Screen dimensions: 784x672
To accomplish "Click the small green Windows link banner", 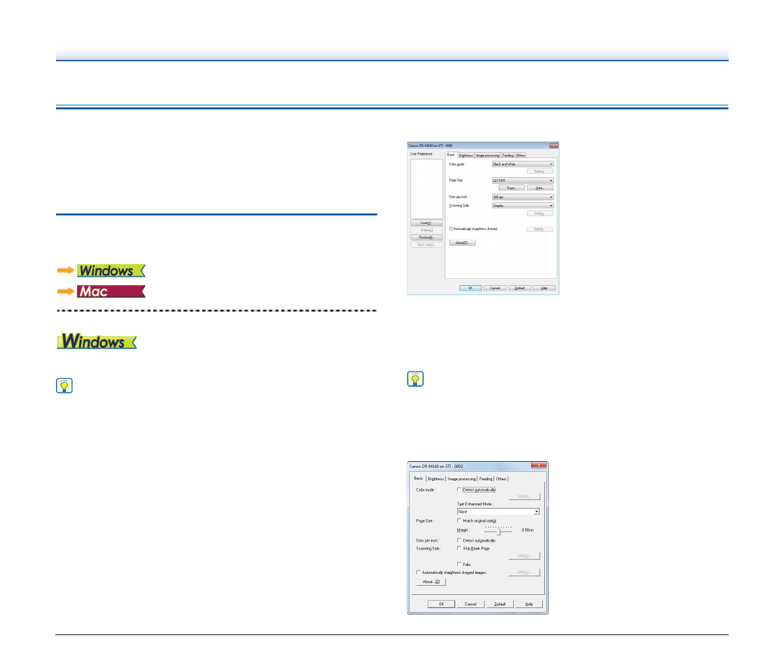I will tap(111, 271).
